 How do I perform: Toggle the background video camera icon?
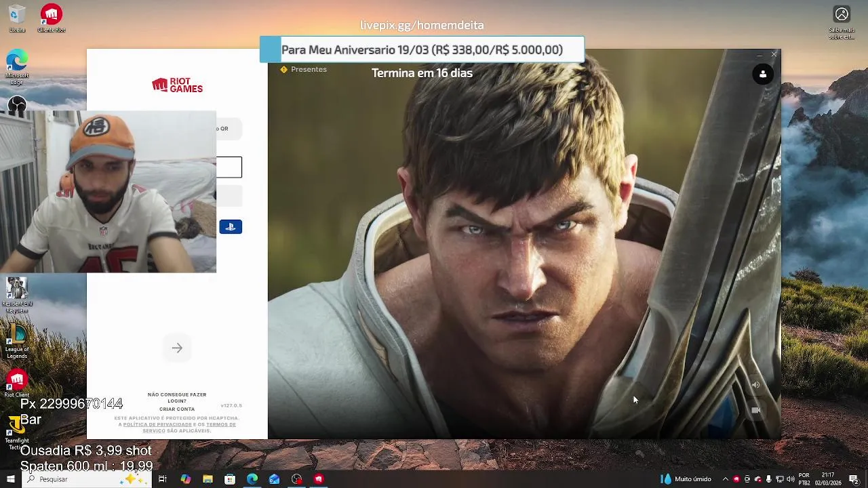755,410
